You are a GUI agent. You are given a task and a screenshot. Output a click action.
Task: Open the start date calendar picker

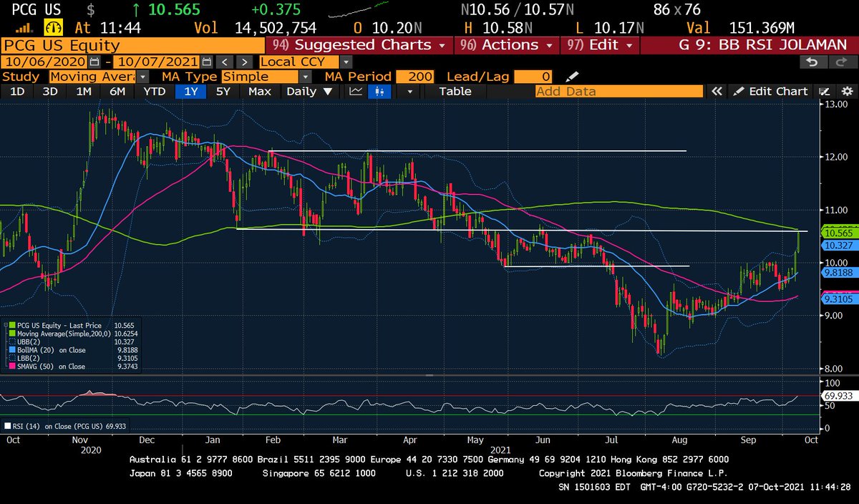coord(95,62)
